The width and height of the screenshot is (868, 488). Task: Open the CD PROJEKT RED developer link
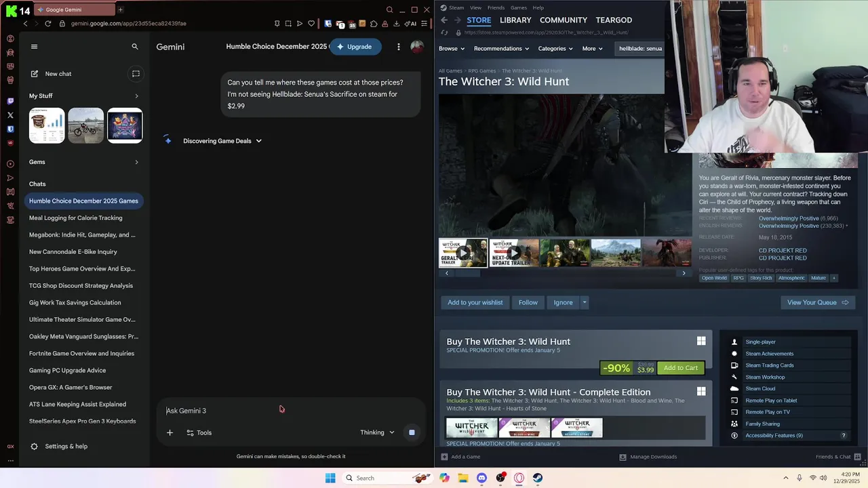tap(783, 251)
